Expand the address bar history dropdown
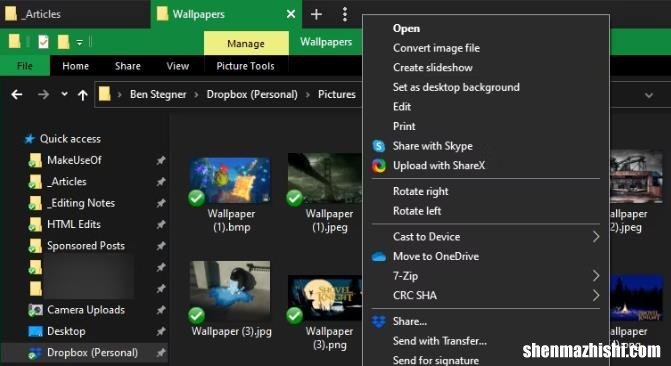The image size is (671, 366). [649, 95]
